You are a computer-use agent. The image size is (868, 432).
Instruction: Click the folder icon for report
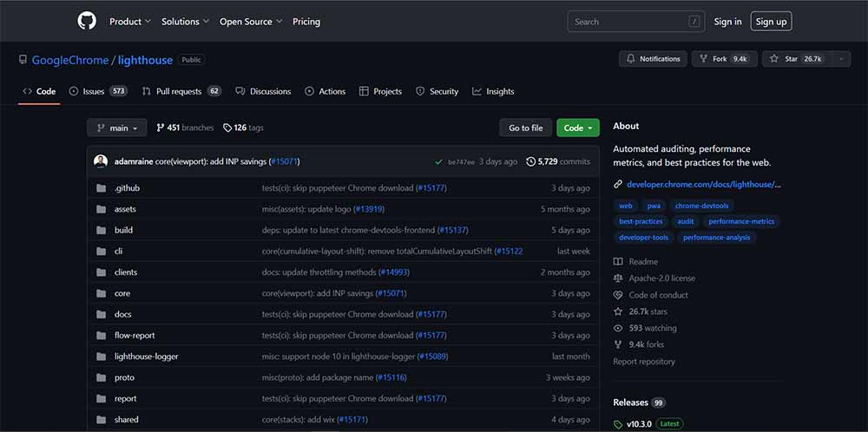pos(101,398)
